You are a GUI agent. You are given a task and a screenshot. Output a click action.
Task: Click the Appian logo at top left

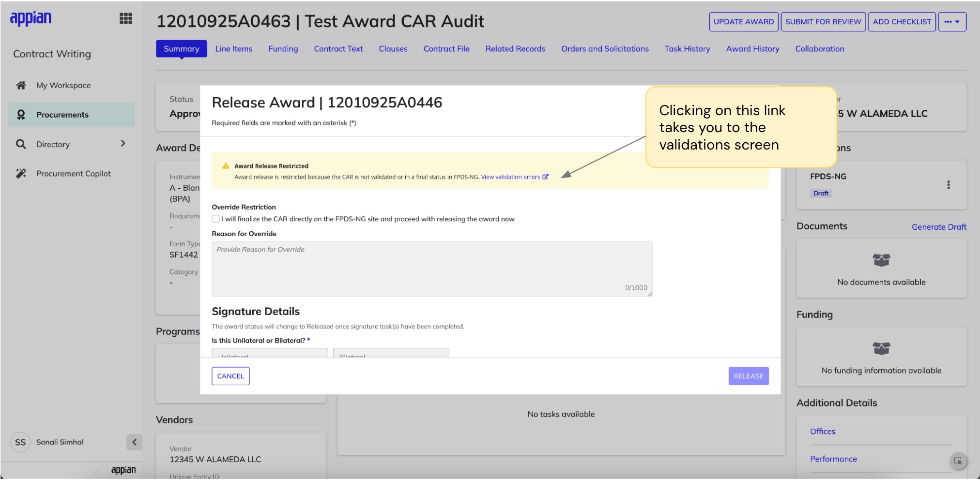point(31,18)
